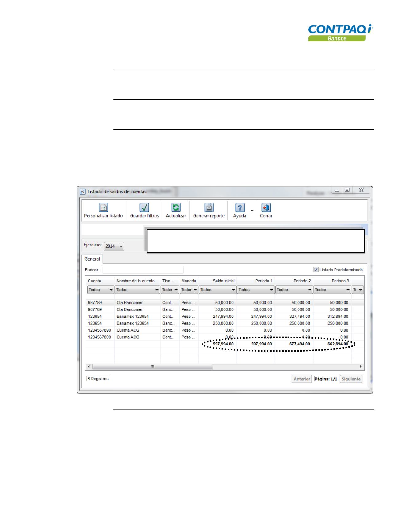The image size is (411, 532).
Task: Open the Cuenta column filter dropdown
Action: pos(100,290)
